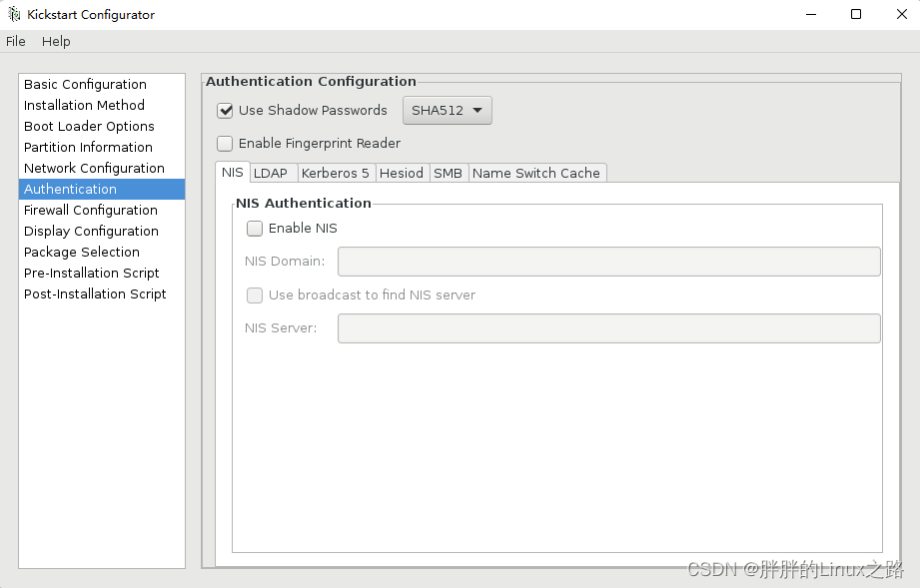Open the Hesiod tab
Viewport: 920px width, 588px height.
click(402, 173)
